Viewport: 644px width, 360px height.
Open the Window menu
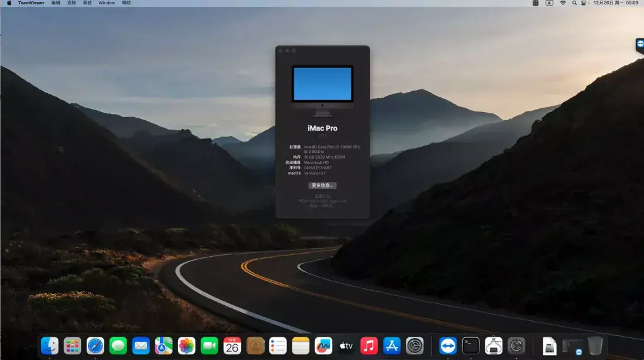click(107, 3)
